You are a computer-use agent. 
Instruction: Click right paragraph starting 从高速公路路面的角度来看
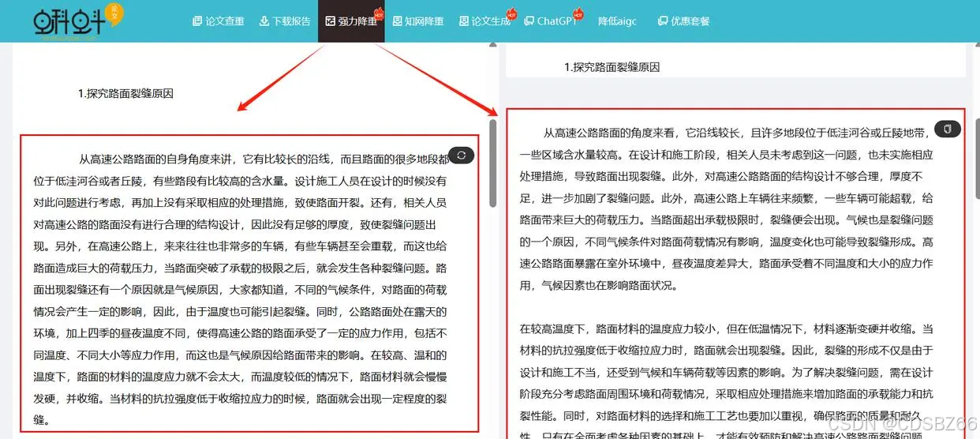(x=727, y=209)
